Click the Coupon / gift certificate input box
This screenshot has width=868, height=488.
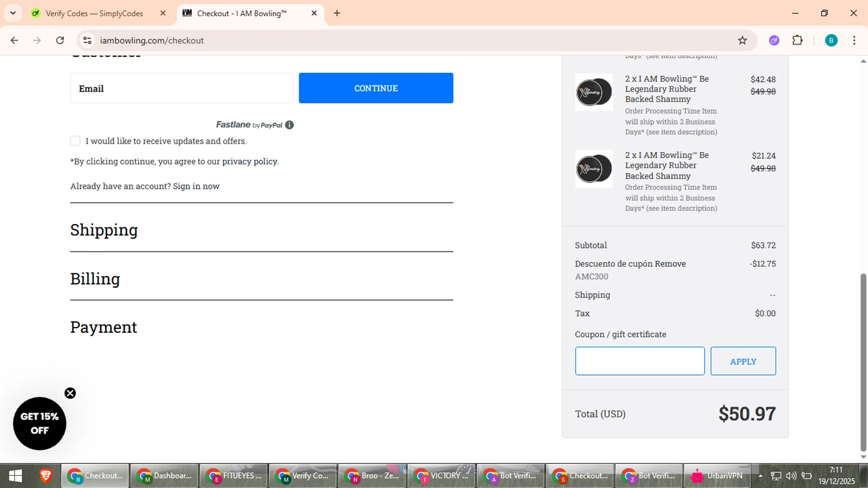[x=640, y=361]
